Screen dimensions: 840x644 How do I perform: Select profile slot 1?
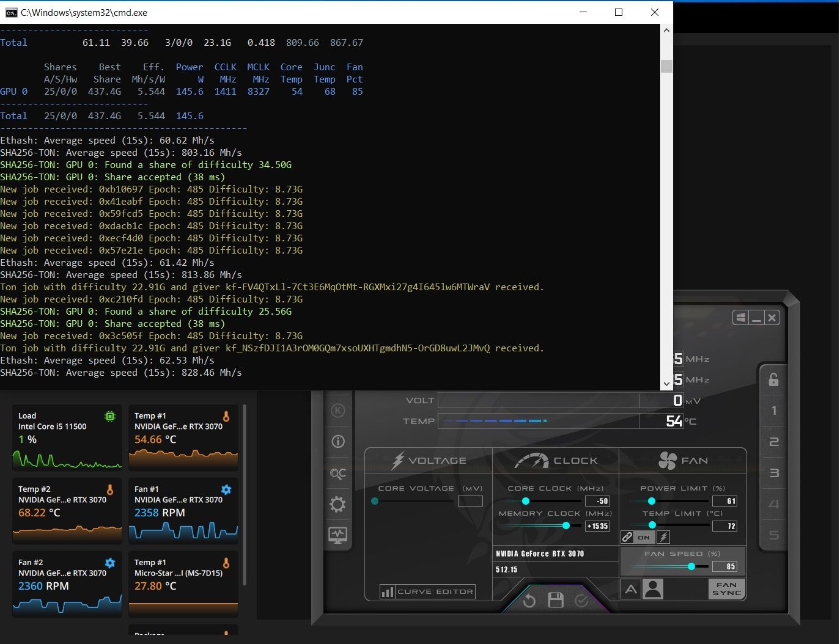point(773,411)
